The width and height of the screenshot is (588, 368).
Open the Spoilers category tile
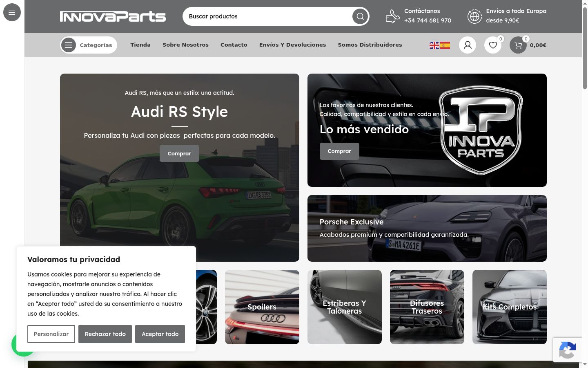[x=262, y=307]
